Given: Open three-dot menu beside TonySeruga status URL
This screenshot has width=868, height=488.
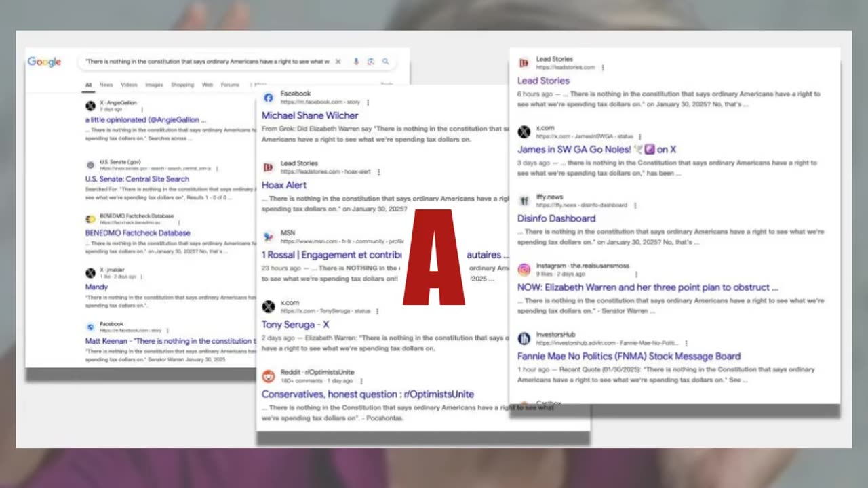Looking at the screenshot, I should point(377,311).
